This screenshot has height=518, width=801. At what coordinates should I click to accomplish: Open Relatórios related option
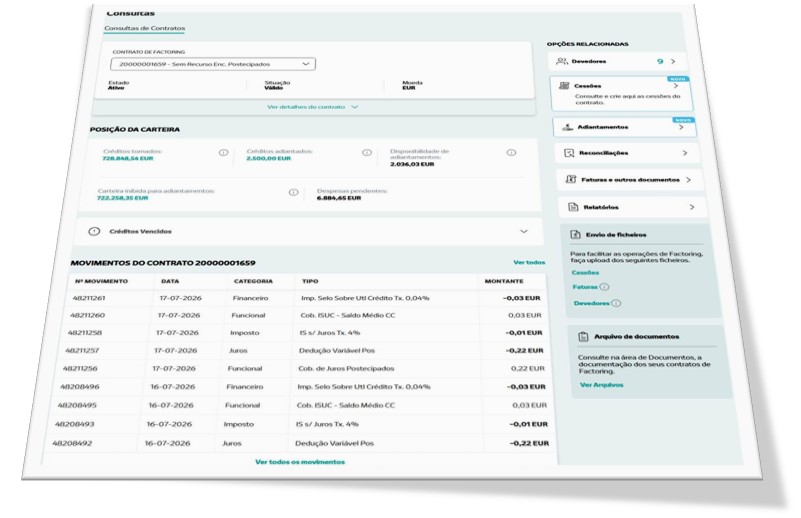click(632, 207)
